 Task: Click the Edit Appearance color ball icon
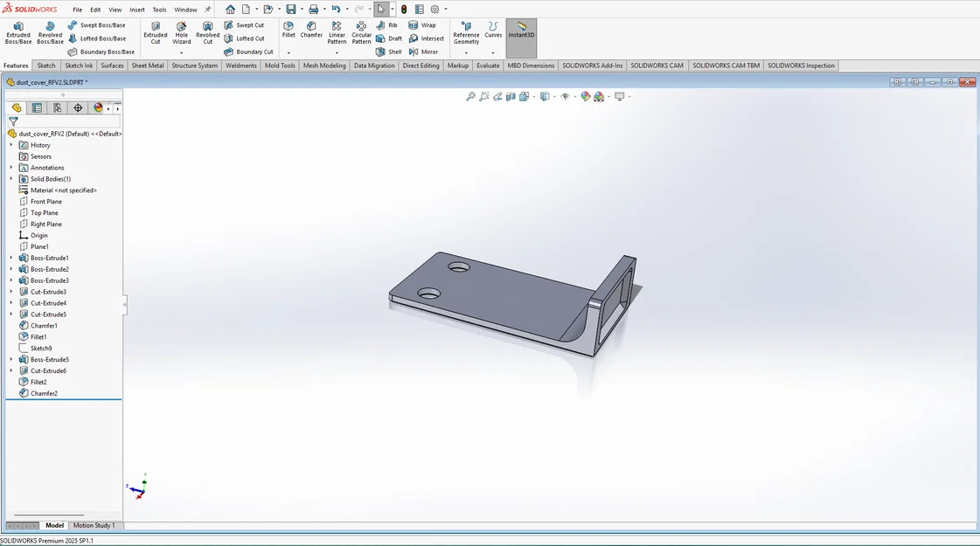pos(586,97)
